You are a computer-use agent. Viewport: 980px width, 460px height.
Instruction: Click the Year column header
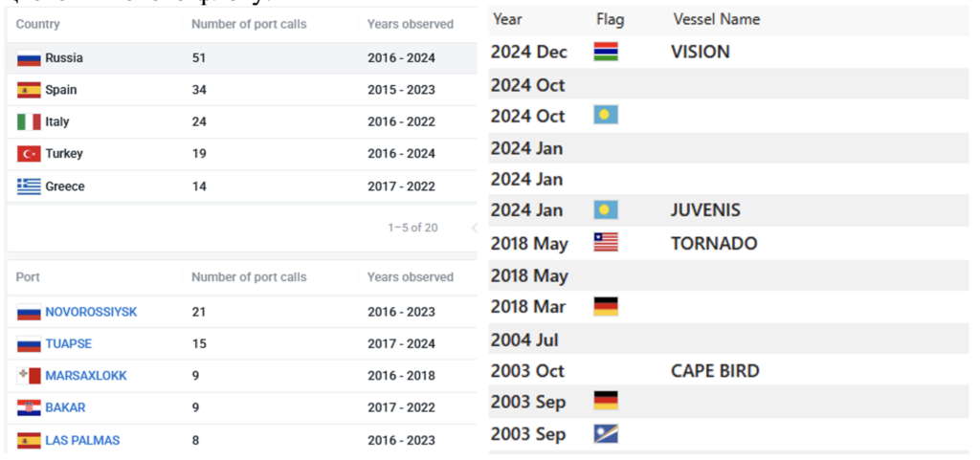507,19
